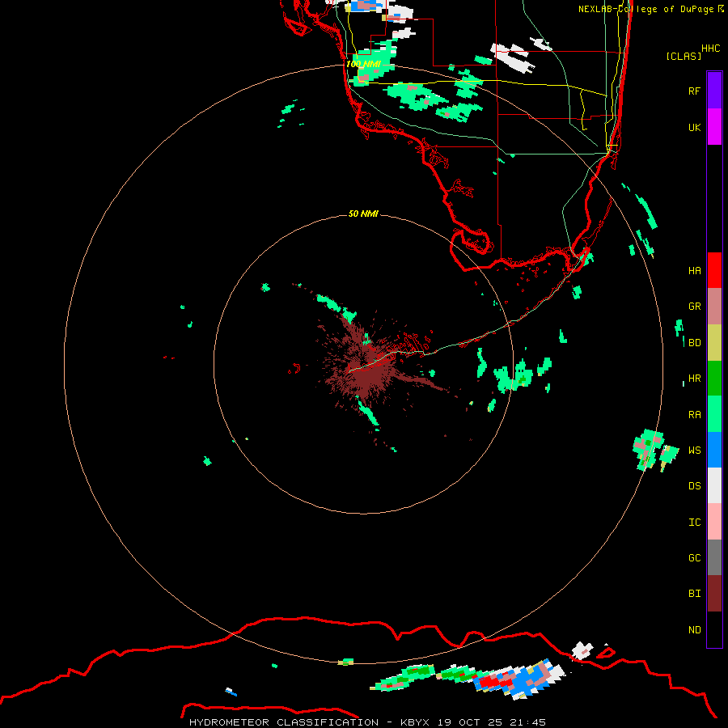728x728 pixels.
Task: Click the 'BI' legend label
Action: coord(694,594)
